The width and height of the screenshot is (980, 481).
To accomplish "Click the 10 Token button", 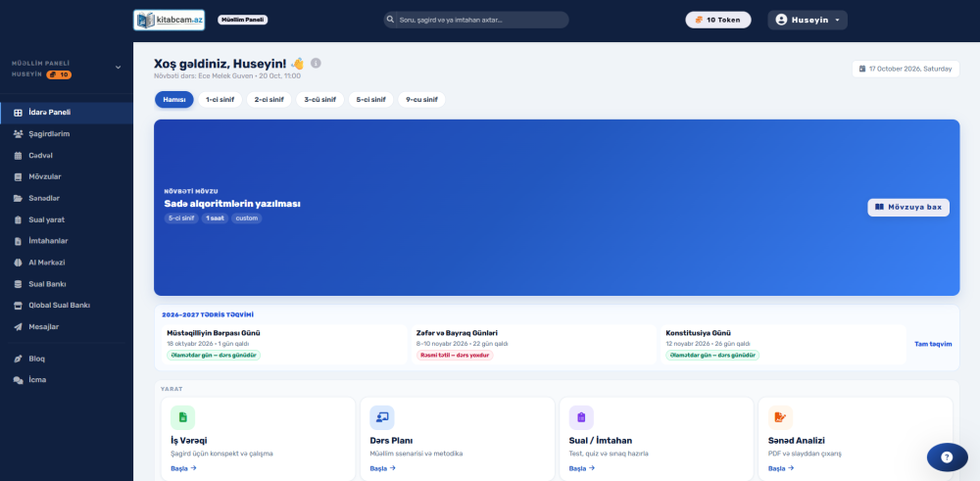I will click(718, 20).
